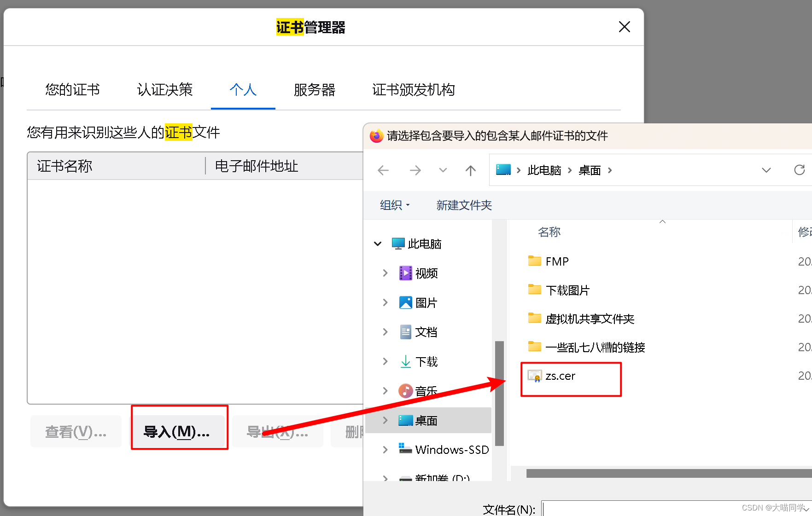Switch to the 证书颁发机构 tab
This screenshot has width=812, height=516.
click(413, 90)
